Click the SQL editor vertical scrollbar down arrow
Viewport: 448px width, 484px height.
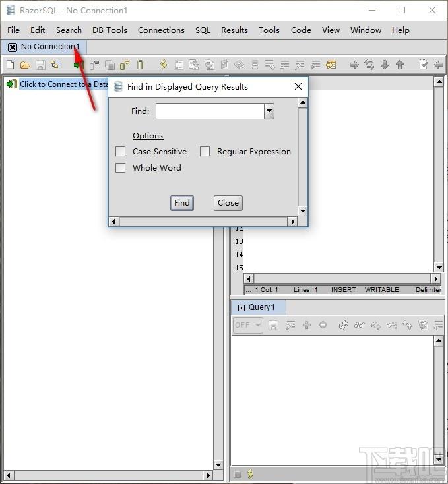pos(439,267)
